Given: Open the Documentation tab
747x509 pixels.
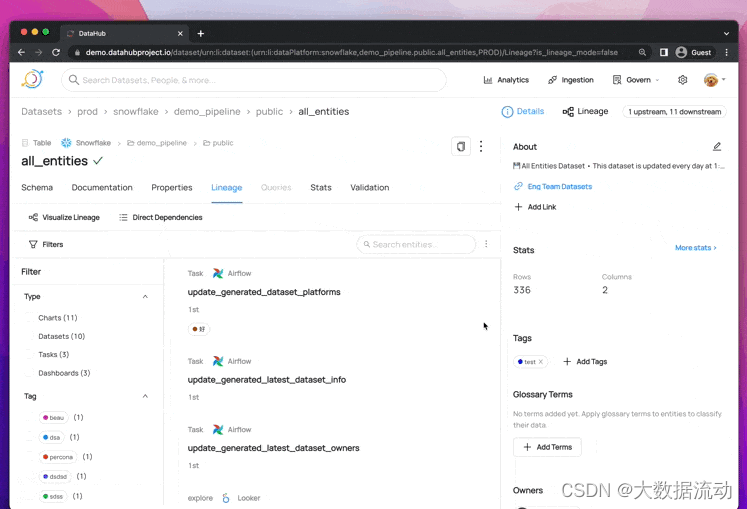Looking at the screenshot, I should 102,188.
